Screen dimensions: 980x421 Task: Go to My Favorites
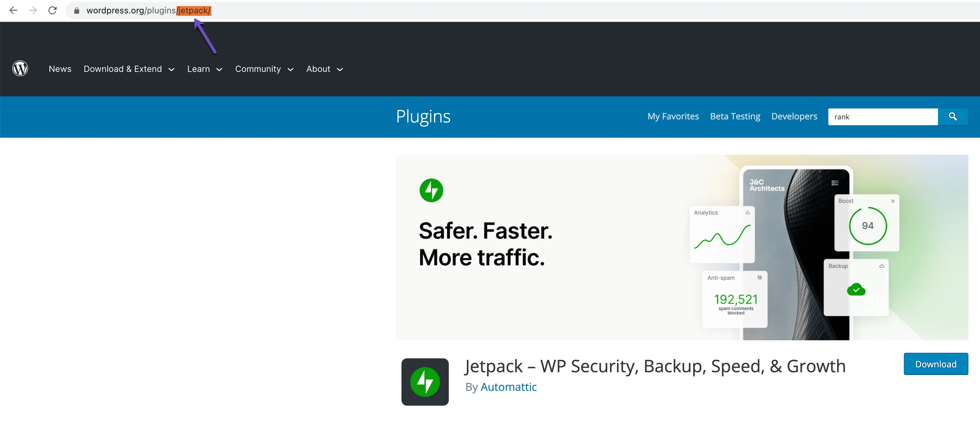point(673,116)
